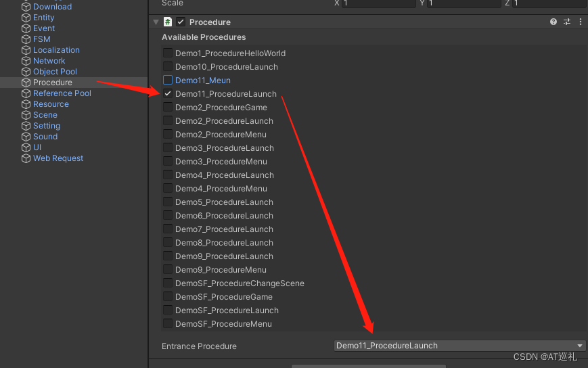Screen dimensions: 588x368
Task: Check DemoSF_ProcedureLaunch procedure
Action: [168, 310]
